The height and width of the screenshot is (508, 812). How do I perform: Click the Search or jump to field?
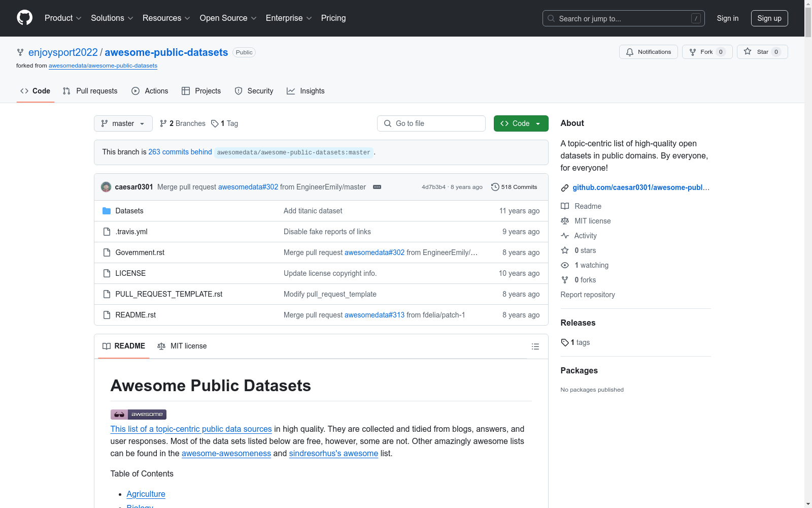[624, 18]
